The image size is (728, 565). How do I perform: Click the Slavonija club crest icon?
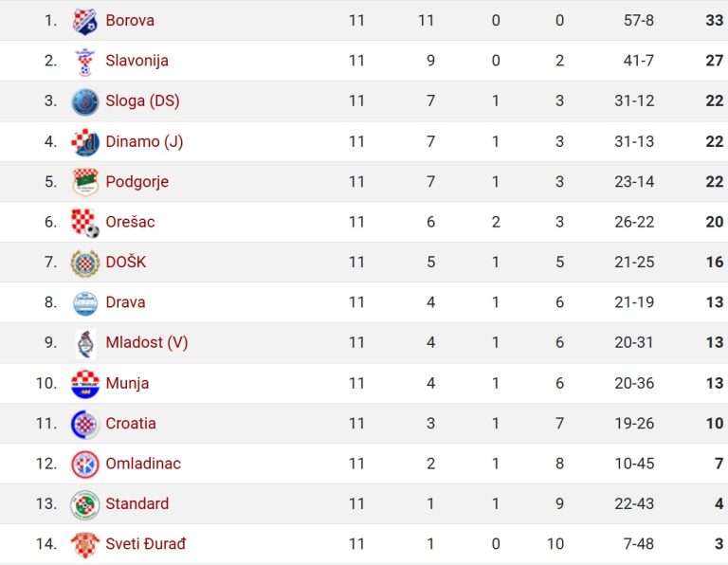tap(85, 62)
